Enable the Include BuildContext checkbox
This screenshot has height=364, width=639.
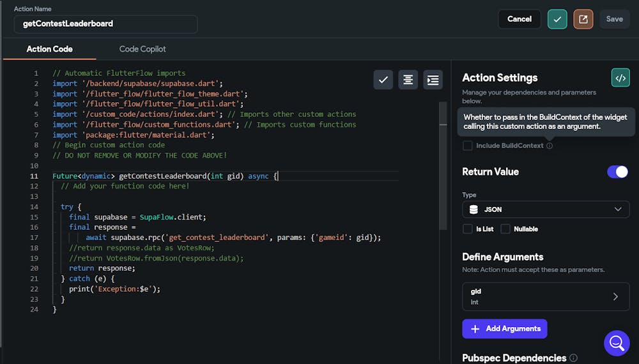[x=468, y=146]
